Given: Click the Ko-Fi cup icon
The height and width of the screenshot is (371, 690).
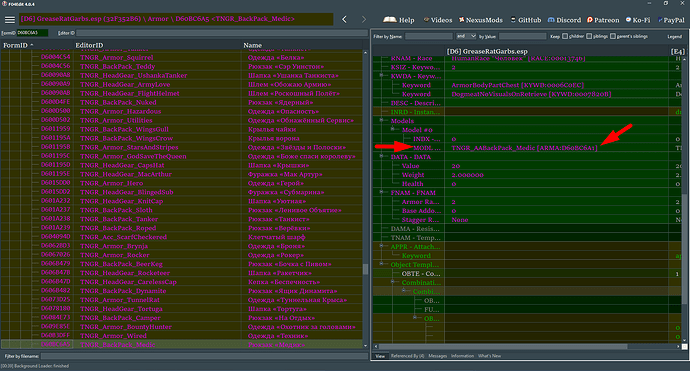Looking at the screenshot, I should pos(628,20).
